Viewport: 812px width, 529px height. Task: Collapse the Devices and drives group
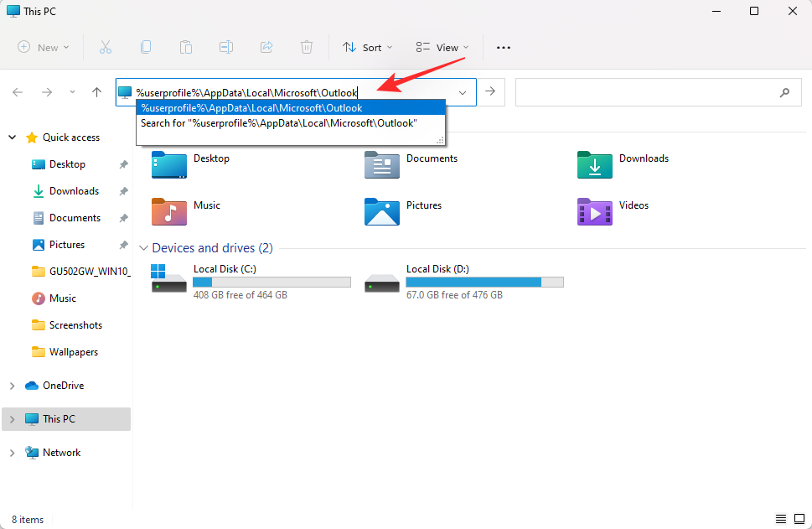143,248
